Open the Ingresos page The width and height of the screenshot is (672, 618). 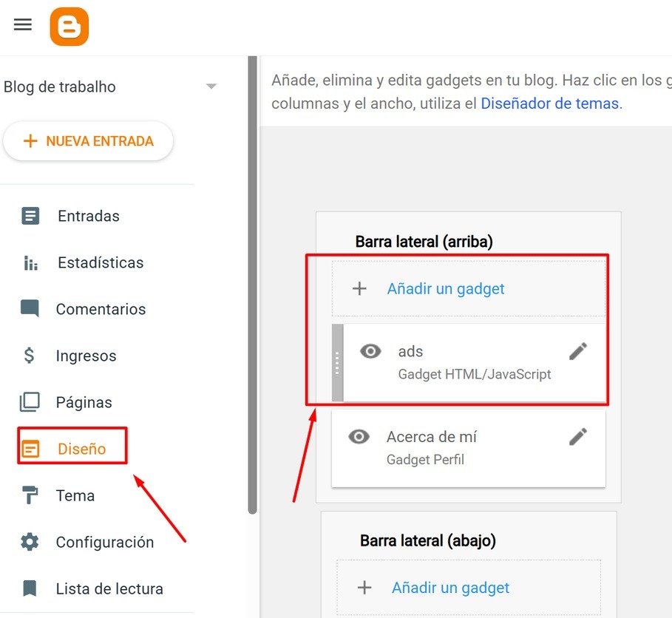[x=86, y=356]
